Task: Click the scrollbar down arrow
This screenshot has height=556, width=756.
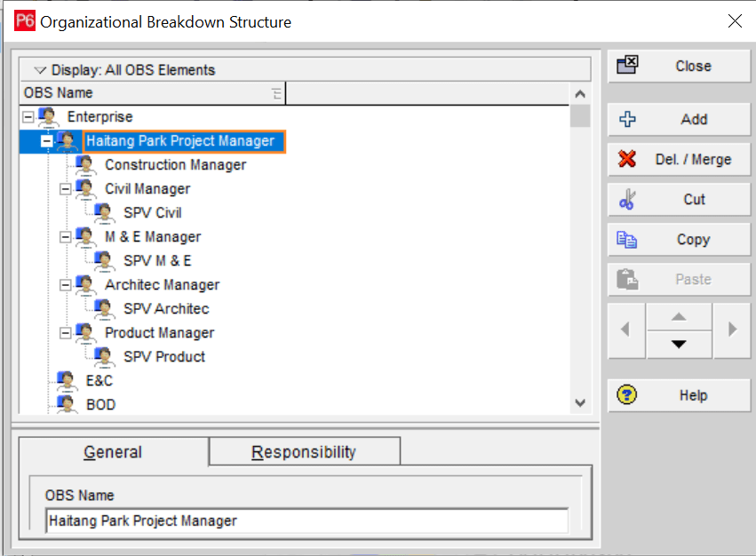Action: tap(580, 403)
